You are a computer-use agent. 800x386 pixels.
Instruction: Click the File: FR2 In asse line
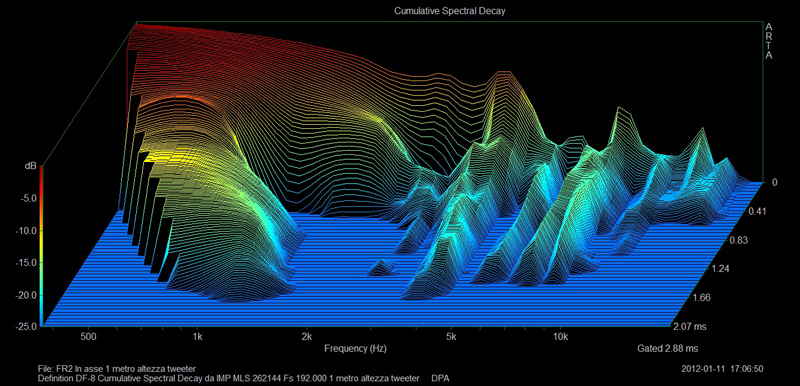(x=117, y=369)
